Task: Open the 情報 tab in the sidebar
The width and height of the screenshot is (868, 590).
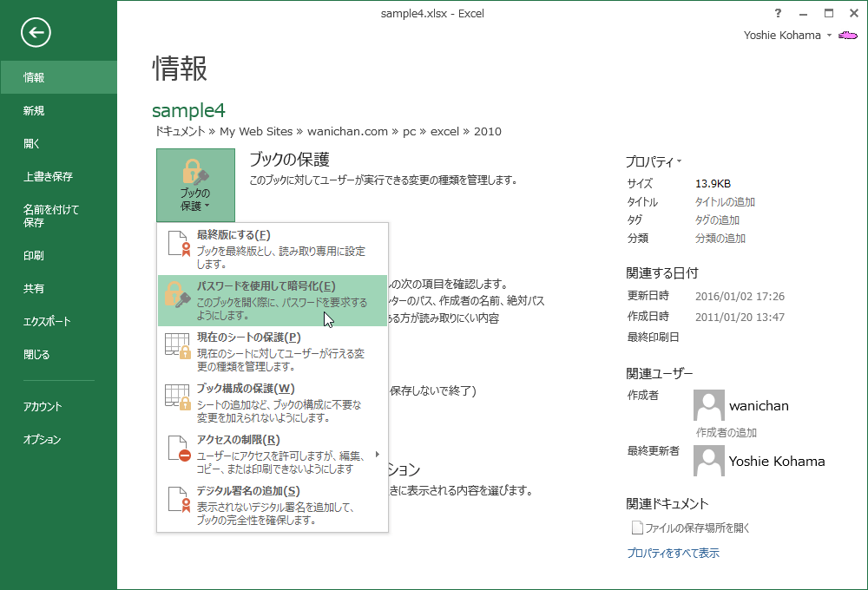Action: [59, 77]
